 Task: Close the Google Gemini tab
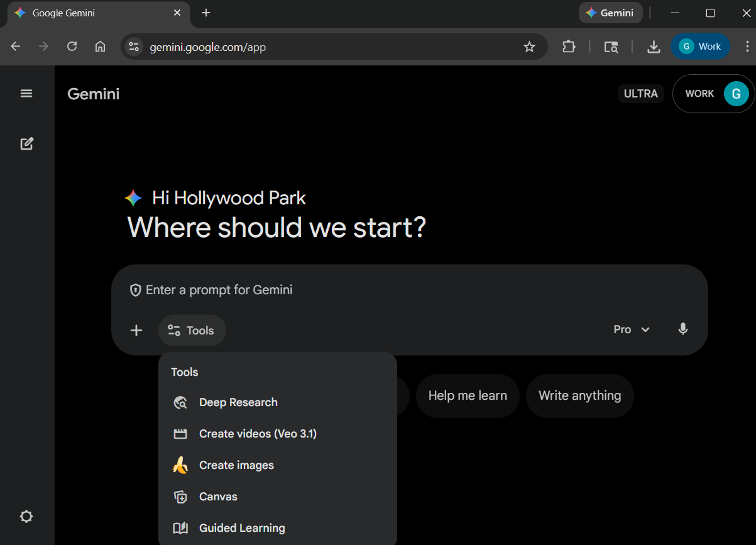(x=177, y=13)
